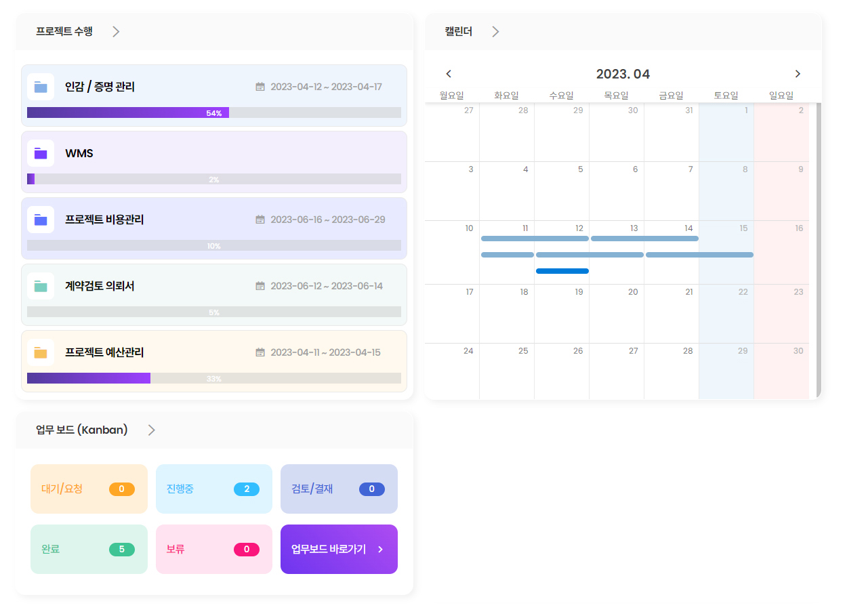The width and height of the screenshot is (845, 616).
Task: Advance calendar to the next month
Action: (x=798, y=74)
